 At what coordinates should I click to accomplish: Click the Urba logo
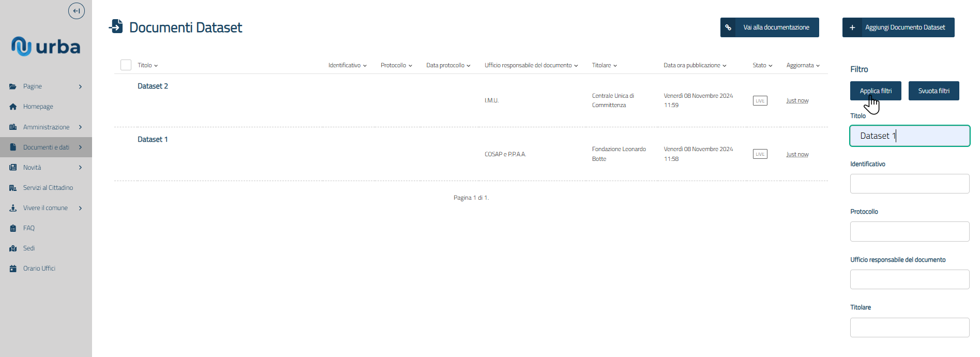(46, 47)
